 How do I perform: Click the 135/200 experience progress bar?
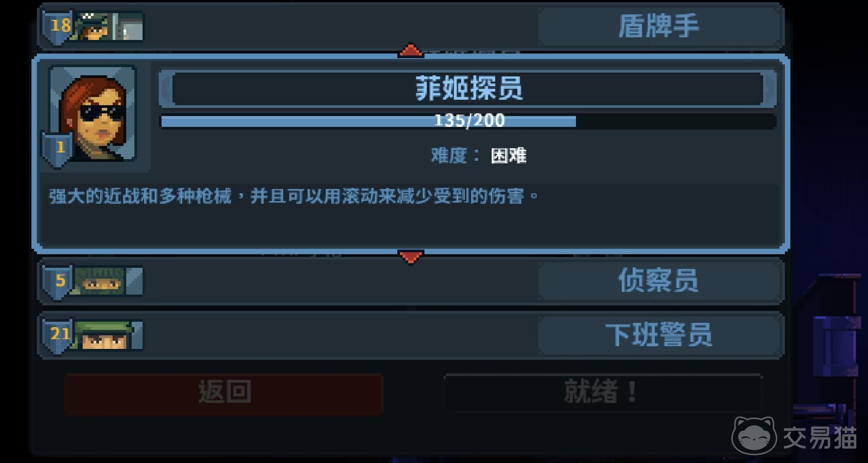pyautogui.click(x=469, y=121)
